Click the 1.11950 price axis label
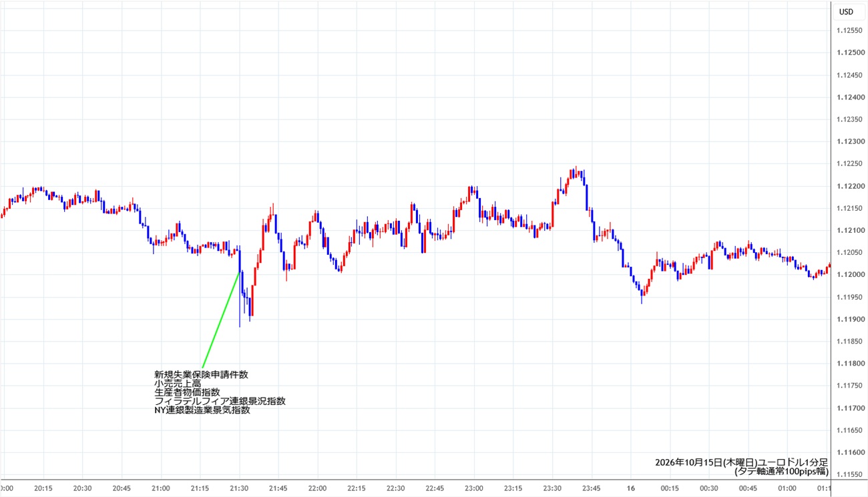This screenshot has width=868, height=497. coord(849,297)
